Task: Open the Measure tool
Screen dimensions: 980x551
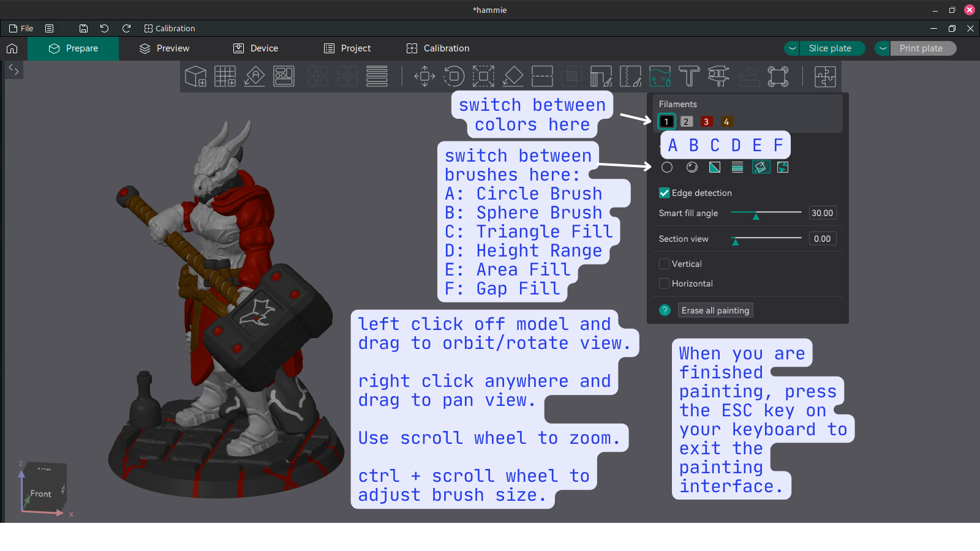Action: pos(718,76)
